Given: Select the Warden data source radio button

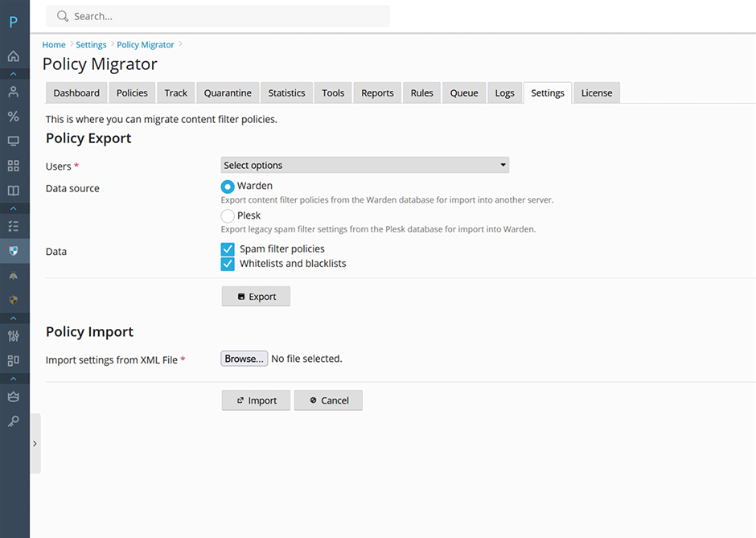Looking at the screenshot, I should click(x=228, y=187).
